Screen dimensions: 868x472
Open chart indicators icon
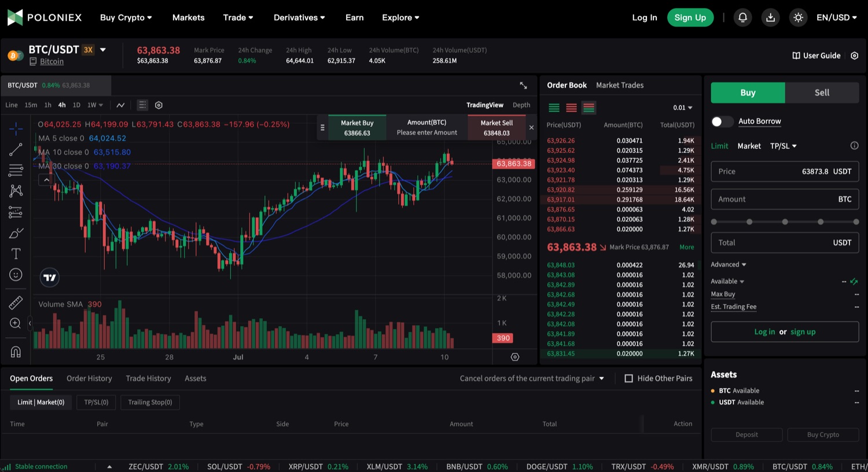click(x=120, y=105)
